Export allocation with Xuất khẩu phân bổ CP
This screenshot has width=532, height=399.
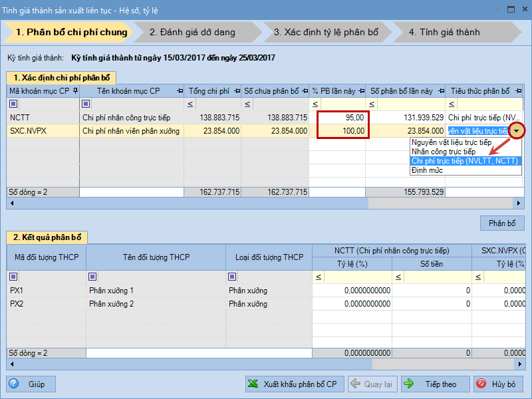(293, 384)
